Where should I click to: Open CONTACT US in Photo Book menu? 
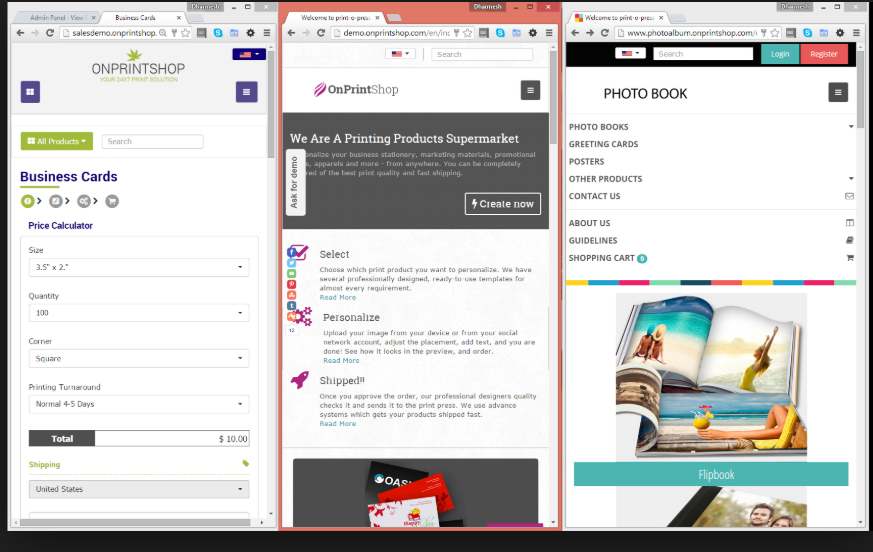coord(595,196)
